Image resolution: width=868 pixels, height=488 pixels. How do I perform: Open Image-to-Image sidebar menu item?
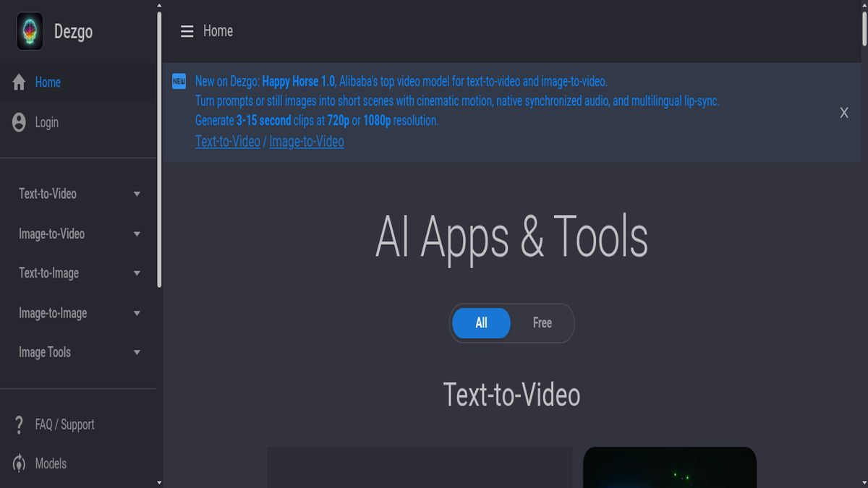click(78, 314)
